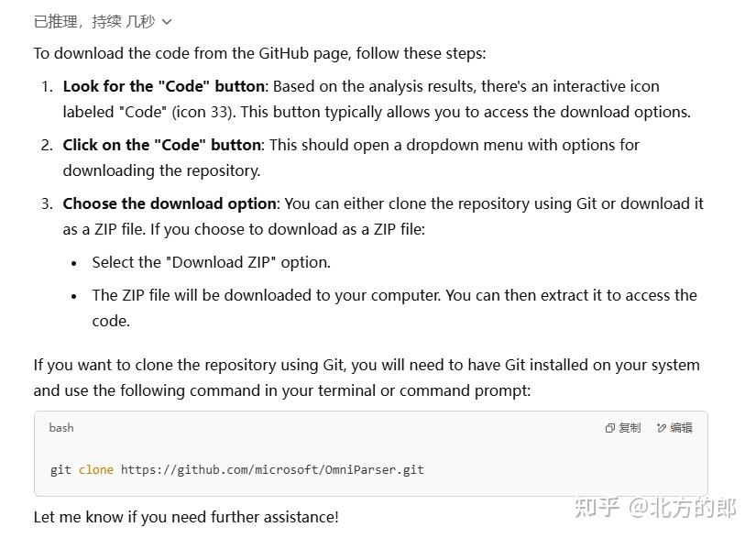
Task: Click the 复制 text label
Action: (x=630, y=428)
